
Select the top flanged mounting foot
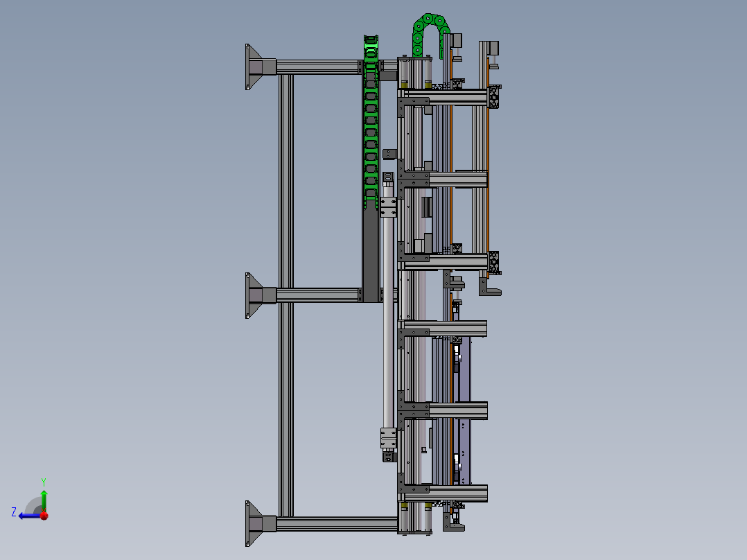tap(260, 67)
